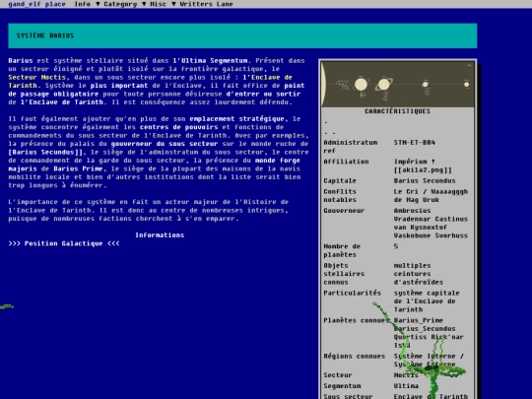Click the Informations heading
Viewport: 532px width, 399px height.
[x=160, y=234]
